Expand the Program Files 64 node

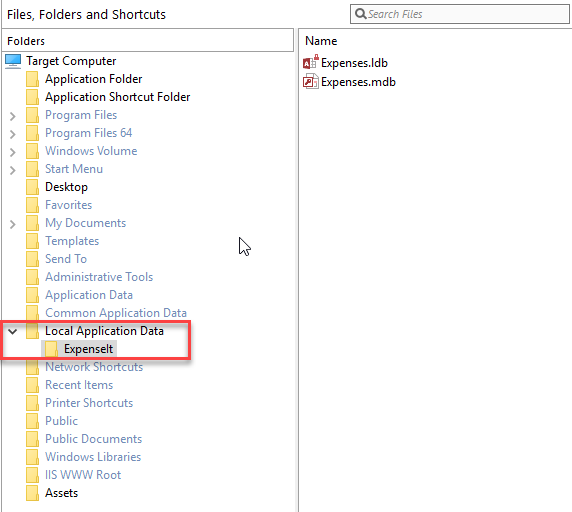click(13, 134)
